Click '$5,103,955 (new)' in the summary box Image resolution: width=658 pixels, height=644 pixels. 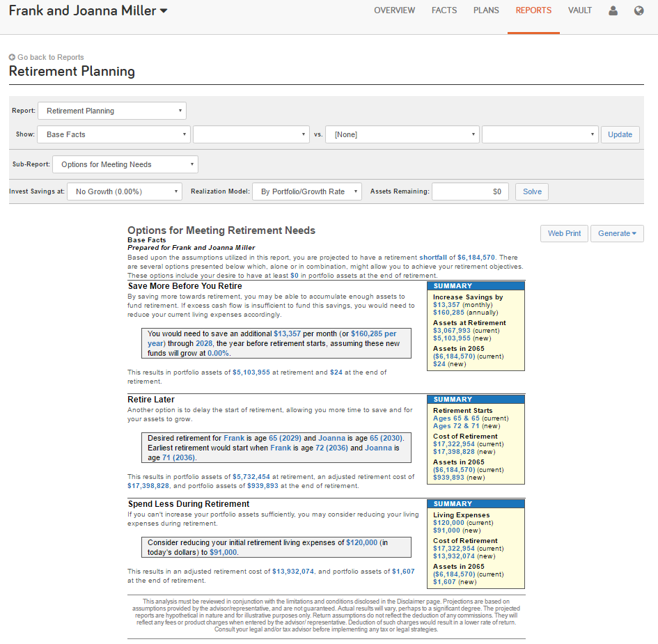pos(462,338)
